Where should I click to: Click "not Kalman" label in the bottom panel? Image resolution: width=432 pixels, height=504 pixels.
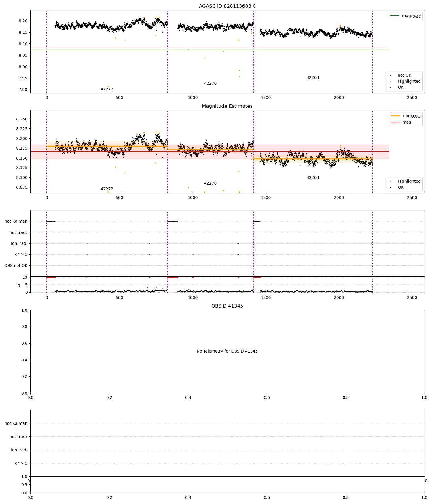point(16,423)
